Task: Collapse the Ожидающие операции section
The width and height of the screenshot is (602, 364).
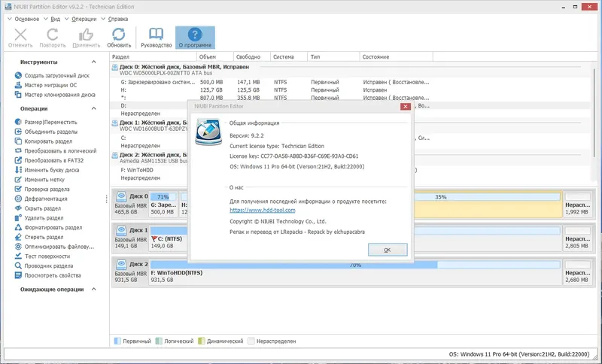Action: 93,290
